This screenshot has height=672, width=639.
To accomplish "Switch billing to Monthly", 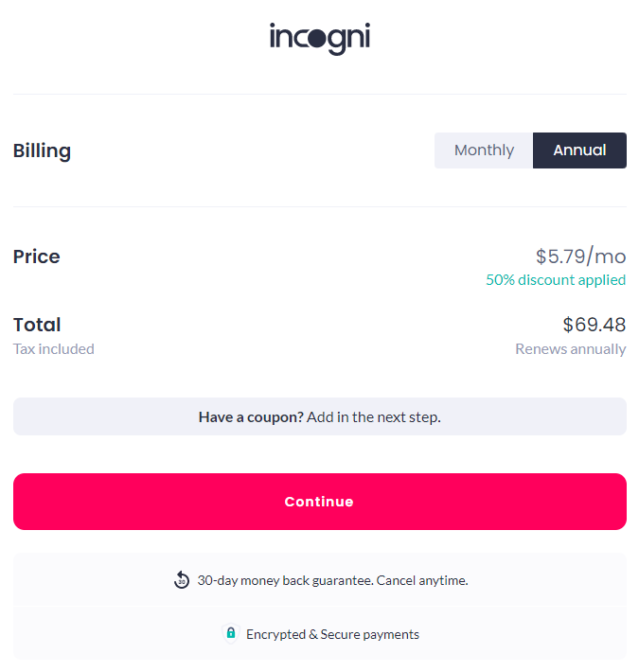I will click(x=484, y=150).
